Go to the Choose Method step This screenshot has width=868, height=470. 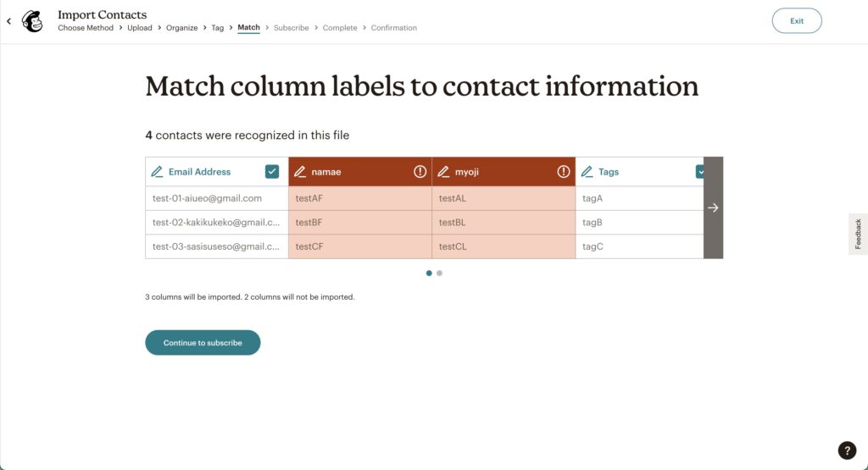click(x=86, y=28)
